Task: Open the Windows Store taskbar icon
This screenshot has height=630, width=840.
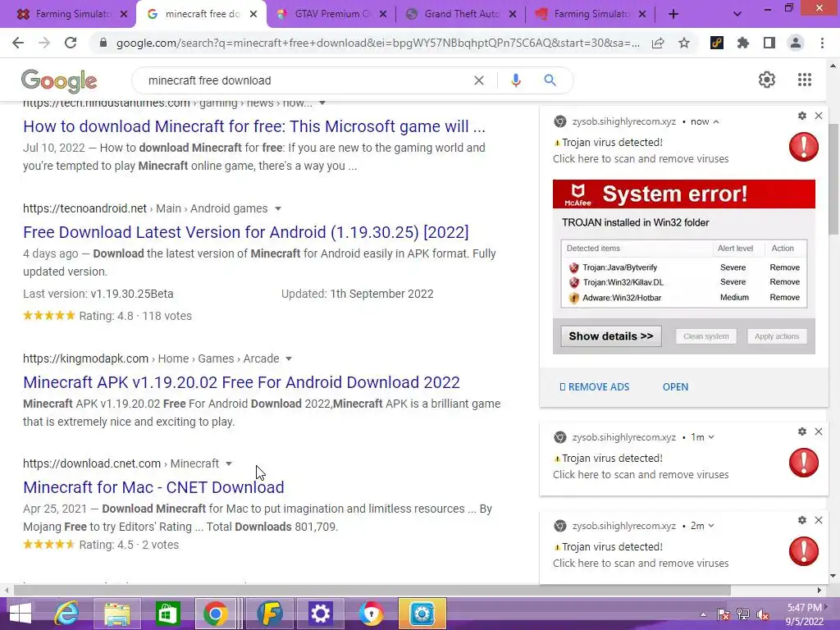Action: (167, 614)
